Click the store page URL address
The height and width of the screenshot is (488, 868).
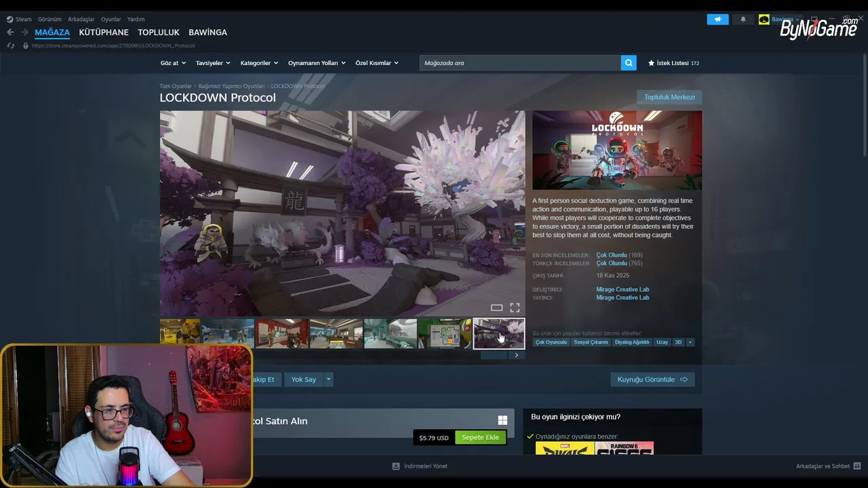[114, 45]
